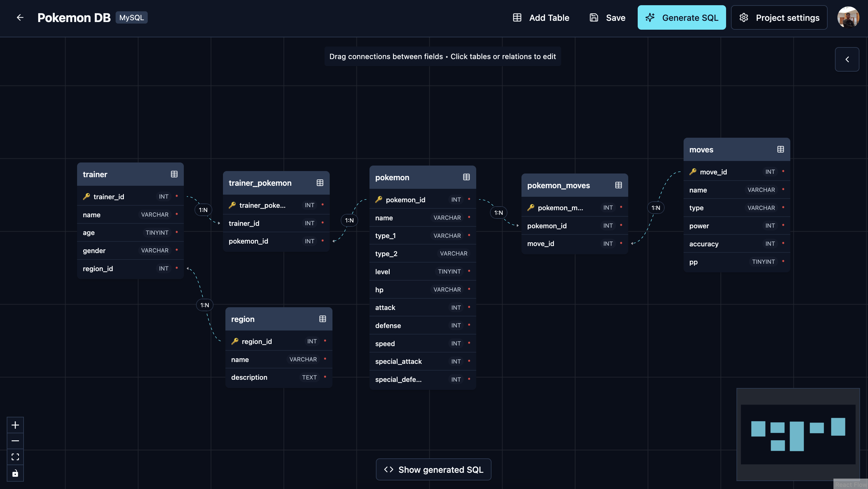Click the table icon on trainer table header
This screenshot has height=489, width=868.
coord(174,174)
